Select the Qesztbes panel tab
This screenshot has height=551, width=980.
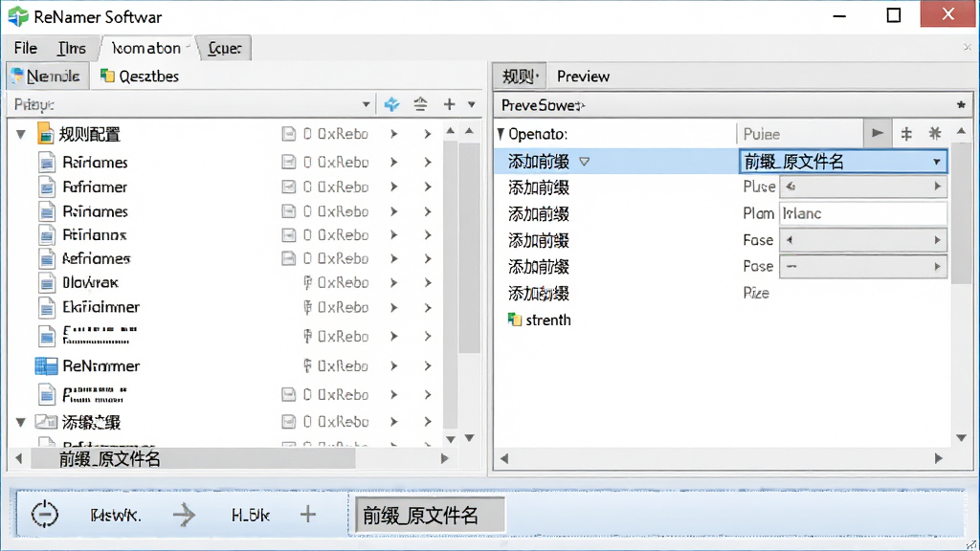(140, 77)
